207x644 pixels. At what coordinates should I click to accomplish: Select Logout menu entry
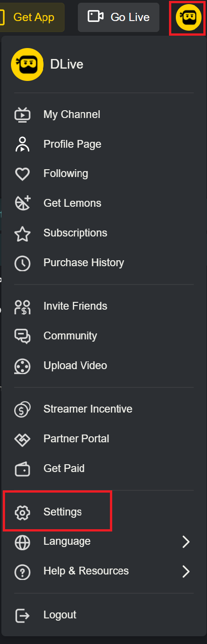tap(103, 615)
